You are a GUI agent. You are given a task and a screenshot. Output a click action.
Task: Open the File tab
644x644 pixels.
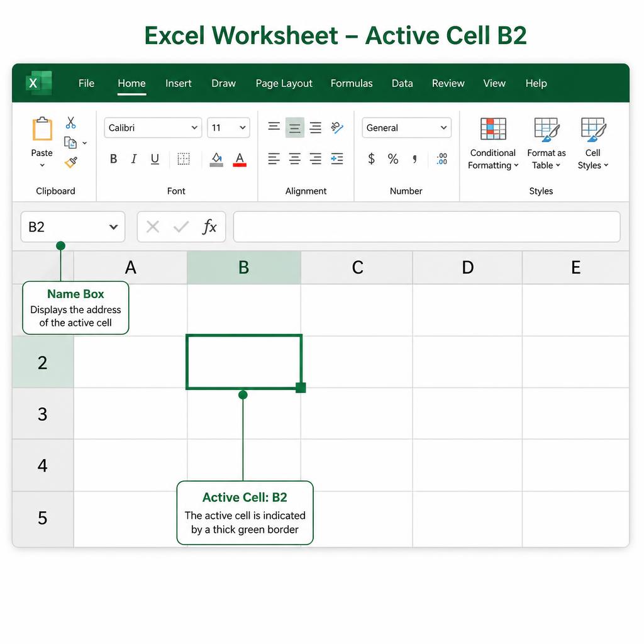point(86,84)
